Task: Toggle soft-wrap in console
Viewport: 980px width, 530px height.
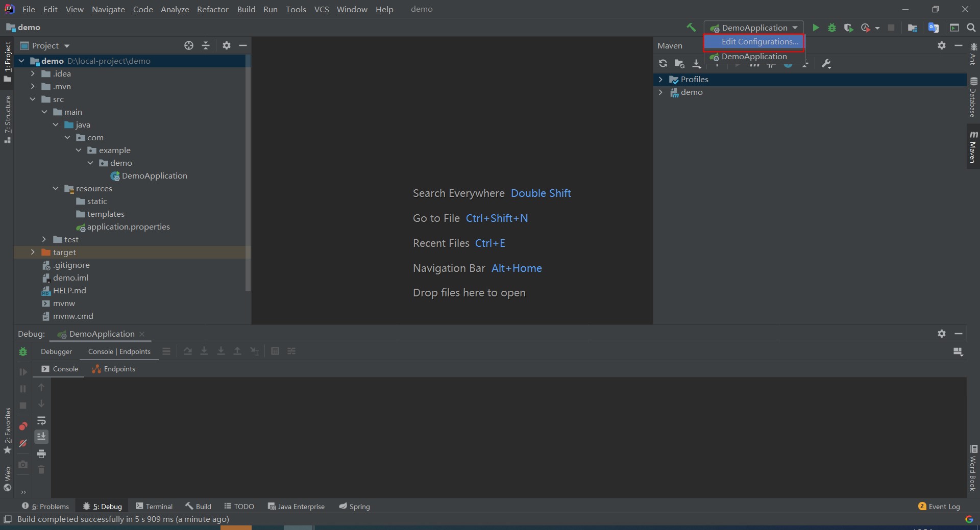Action: (41, 420)
